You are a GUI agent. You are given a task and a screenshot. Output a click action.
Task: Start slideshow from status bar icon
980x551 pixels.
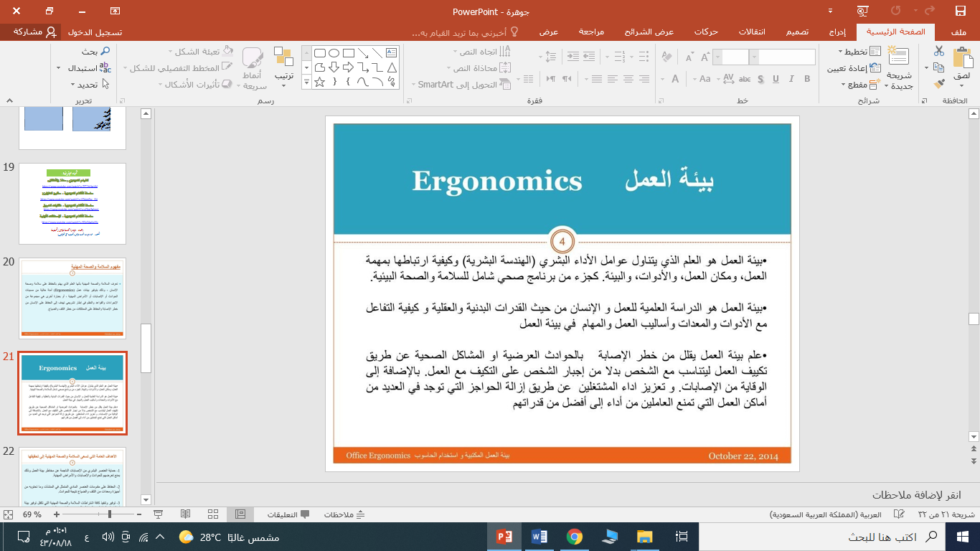[159, 514]
